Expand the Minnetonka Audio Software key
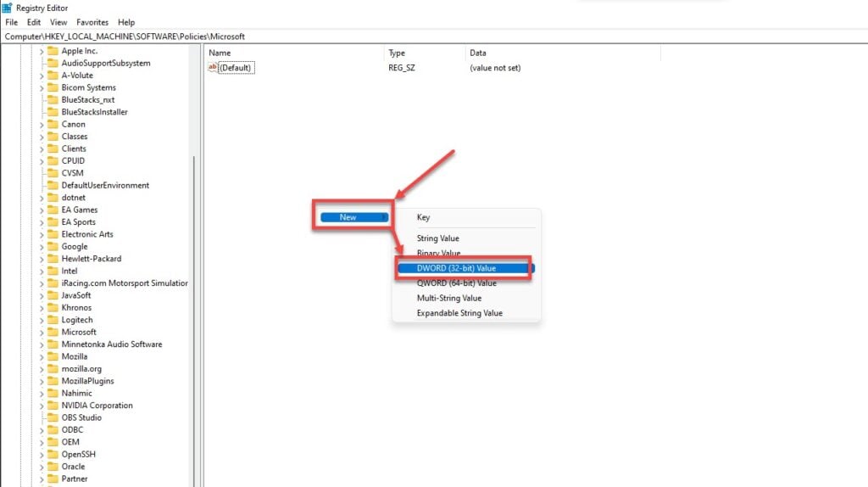868x487 pixels. coord(42,344)
